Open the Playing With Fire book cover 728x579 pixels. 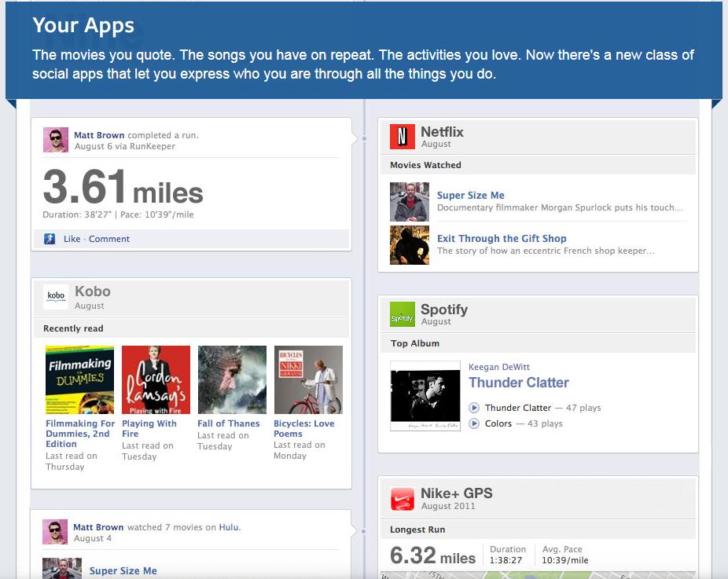156,379
